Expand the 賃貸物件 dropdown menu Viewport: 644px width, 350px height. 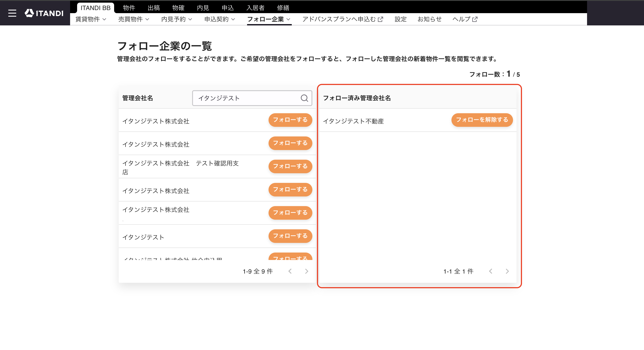(91, 19)
